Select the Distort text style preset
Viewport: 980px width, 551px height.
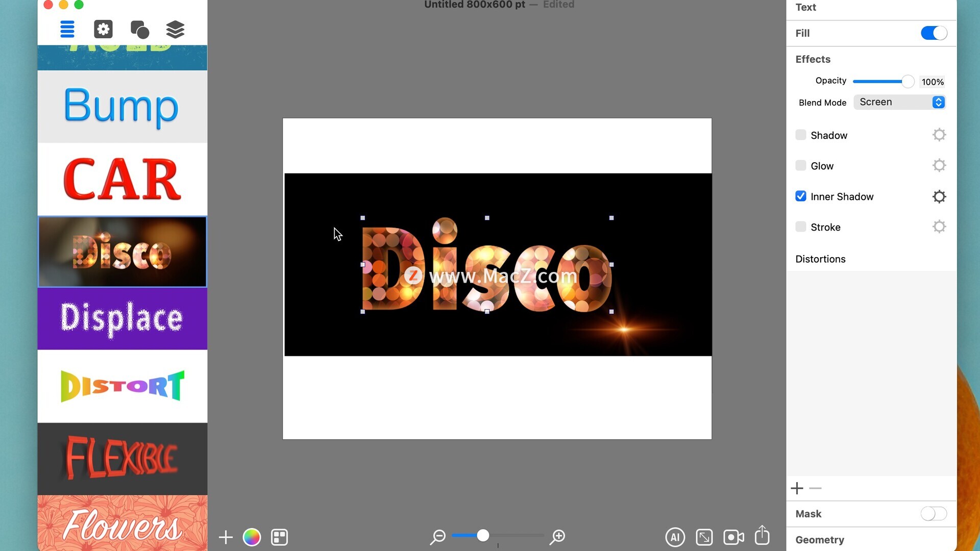(x=122, y=386)
